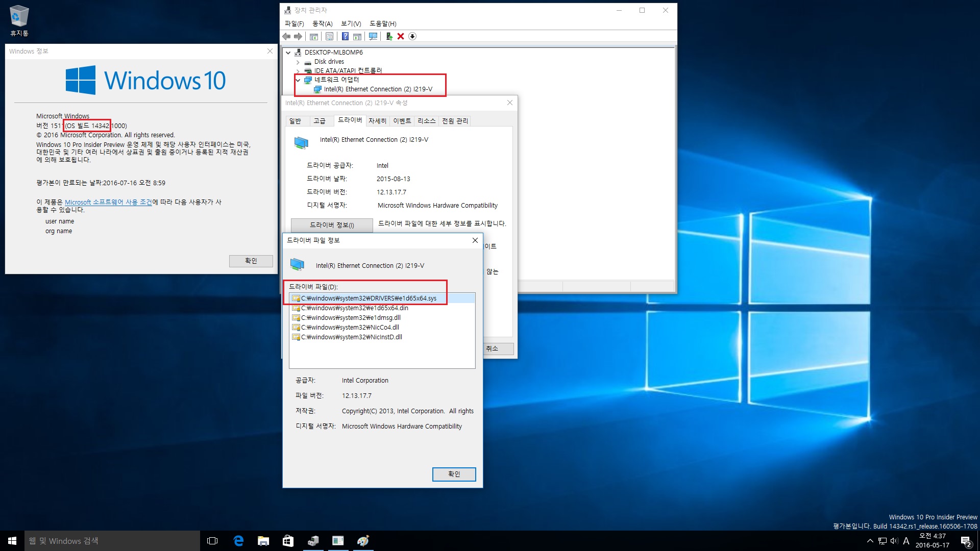The height and width of the screenshot is (551, 980).
Task: Switch to the 전원 관리 tab
Action: pos(455,121)
